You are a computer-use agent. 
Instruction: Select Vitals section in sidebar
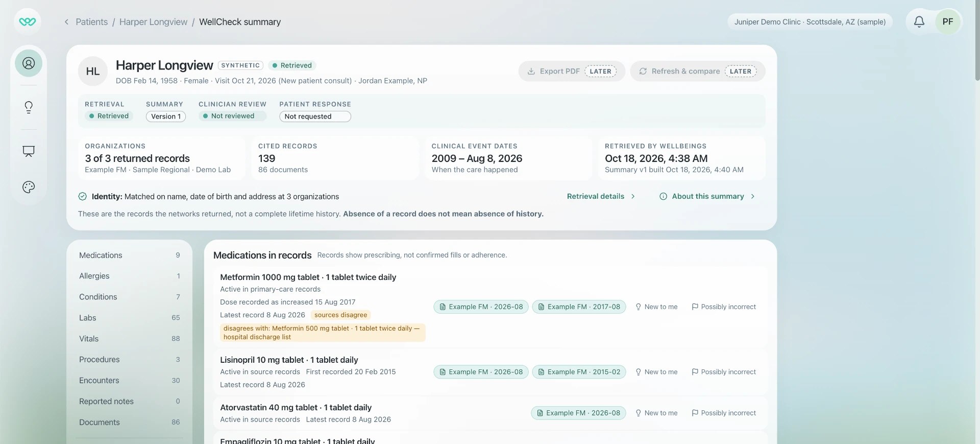tap(129, 339)
